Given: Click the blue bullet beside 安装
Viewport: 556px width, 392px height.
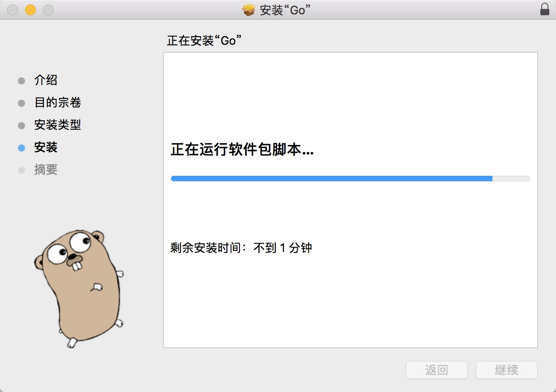Looking at the screenshot, I should 21,148.
